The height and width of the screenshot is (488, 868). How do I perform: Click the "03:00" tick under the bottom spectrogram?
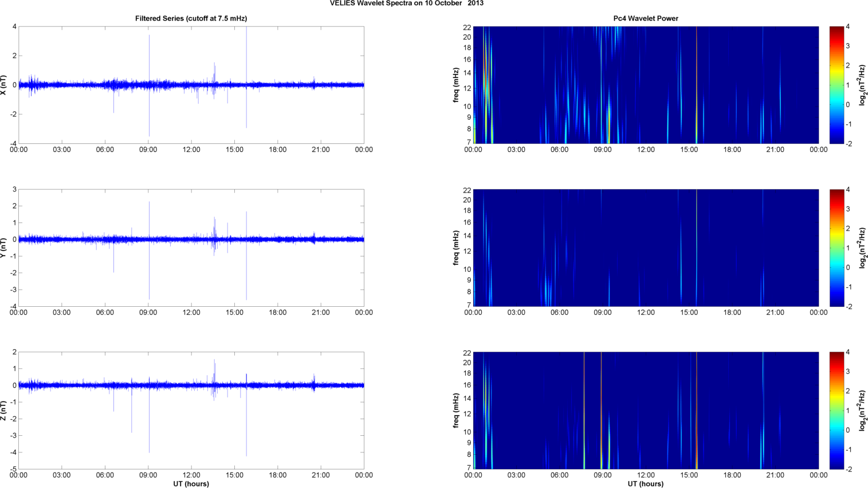click(516, 475)
